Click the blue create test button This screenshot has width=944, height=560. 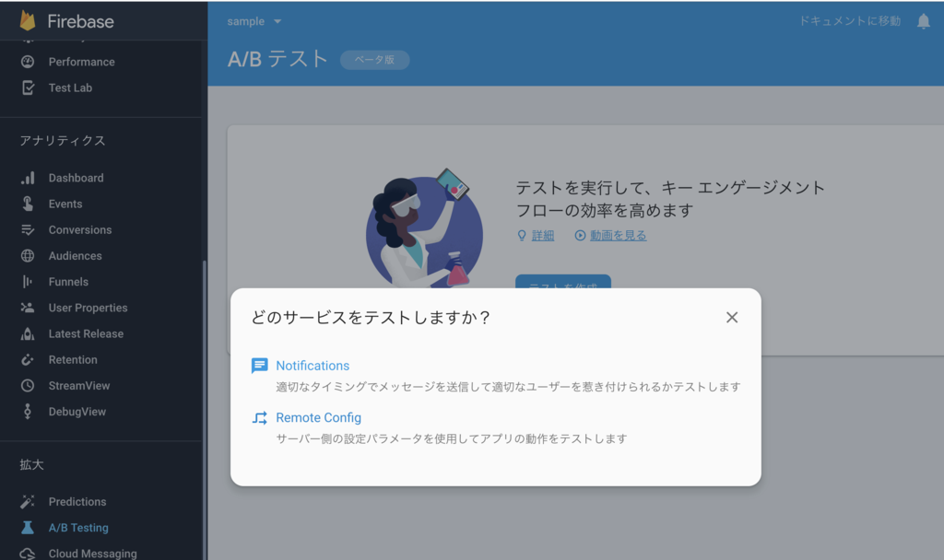coord(563,282)
